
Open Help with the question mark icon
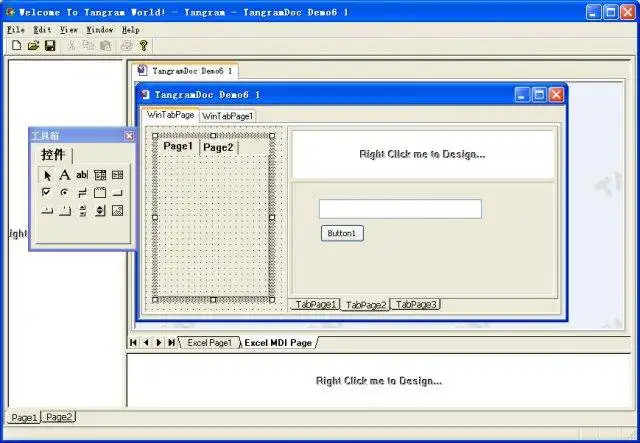(x=143, y=45)
